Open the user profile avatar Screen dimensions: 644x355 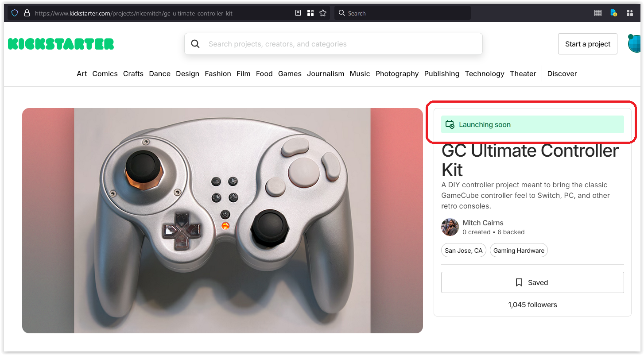634,44
